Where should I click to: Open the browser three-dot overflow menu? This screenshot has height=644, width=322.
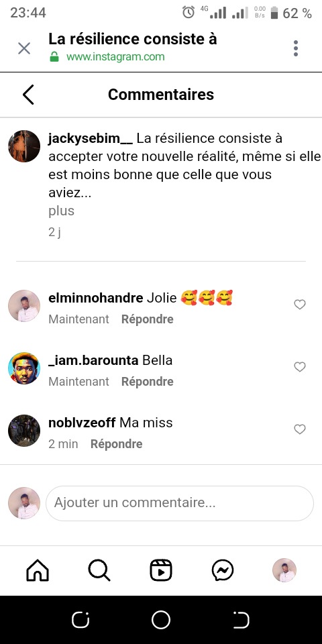point(296,48)
